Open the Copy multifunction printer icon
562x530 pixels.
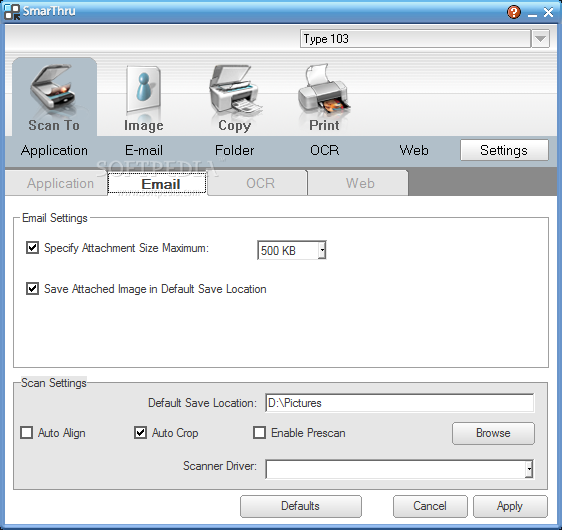coord(235,97)
